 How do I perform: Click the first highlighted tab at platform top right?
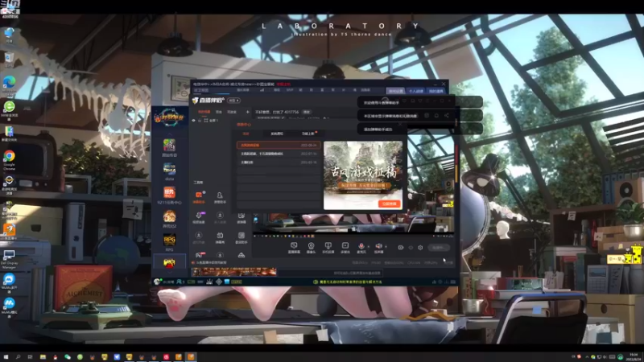(395, 91)
